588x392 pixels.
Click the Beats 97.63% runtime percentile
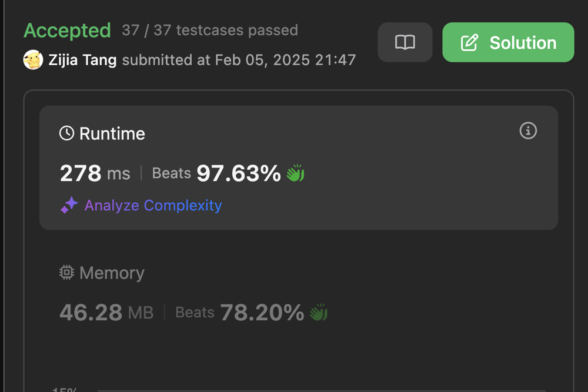coord(216,173)
